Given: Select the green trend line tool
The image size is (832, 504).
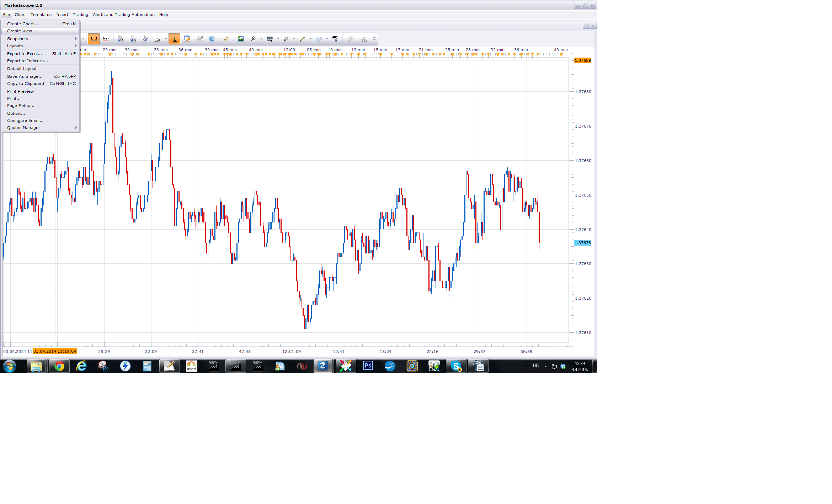Looking at the screenshot, I should (x=303, y=39).
